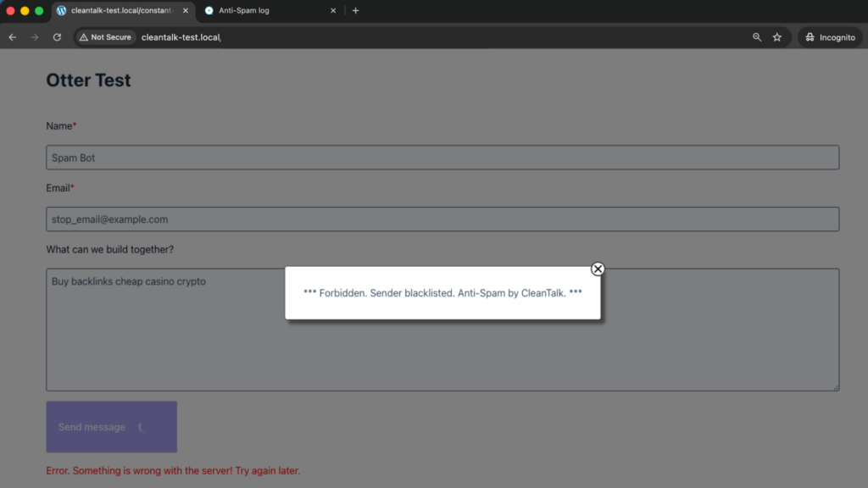Bookmark this page with the star icon
The width and height of the screenshot is (868, 488).
pos(777,37)
